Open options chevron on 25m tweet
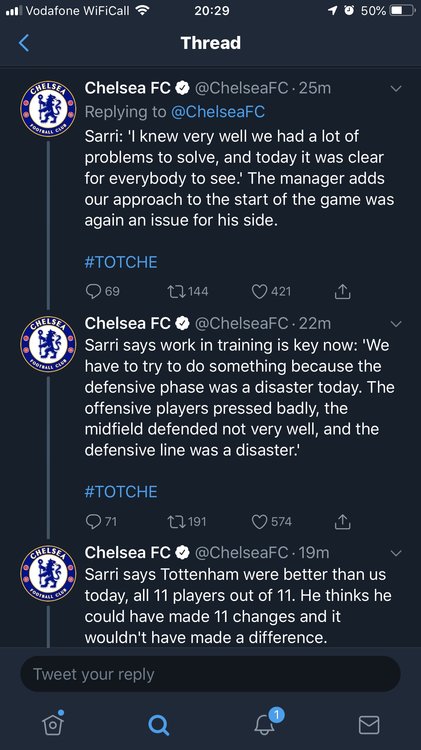Screen dimensions: 421x750 coord(396,88)
